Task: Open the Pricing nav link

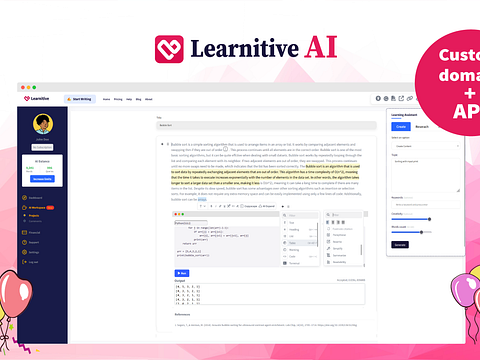Action: tap(118, 99)
